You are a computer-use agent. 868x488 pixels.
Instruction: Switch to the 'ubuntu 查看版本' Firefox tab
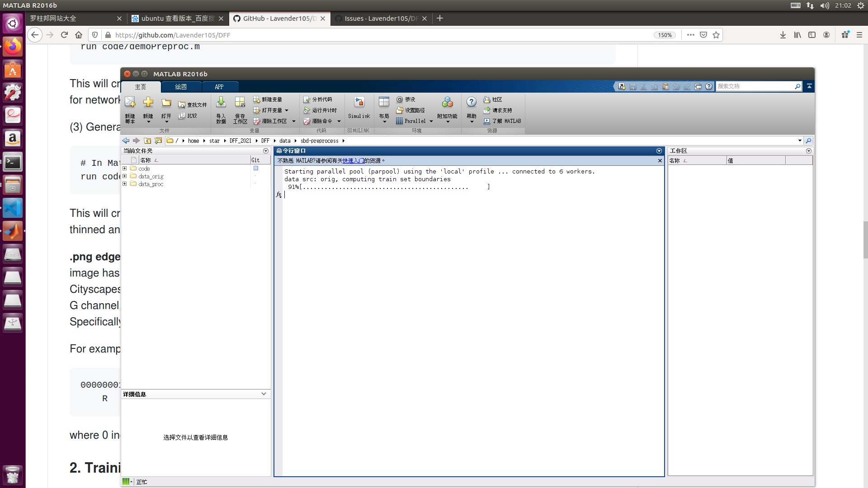178,19
